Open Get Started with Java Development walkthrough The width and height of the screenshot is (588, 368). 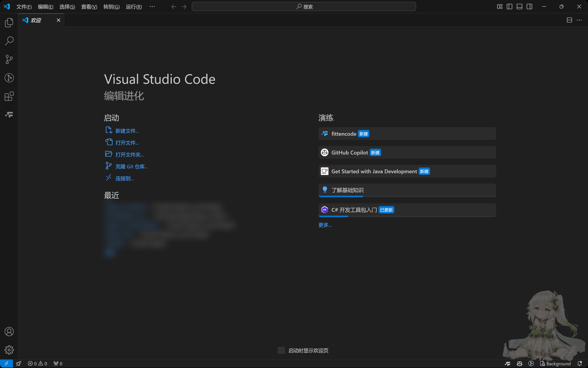click(x=407, y=171)
